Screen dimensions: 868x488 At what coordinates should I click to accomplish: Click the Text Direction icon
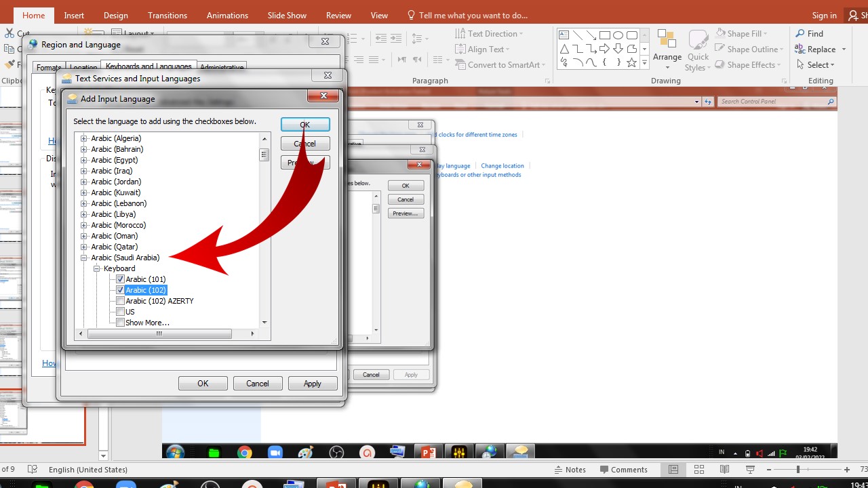(460, 33)
